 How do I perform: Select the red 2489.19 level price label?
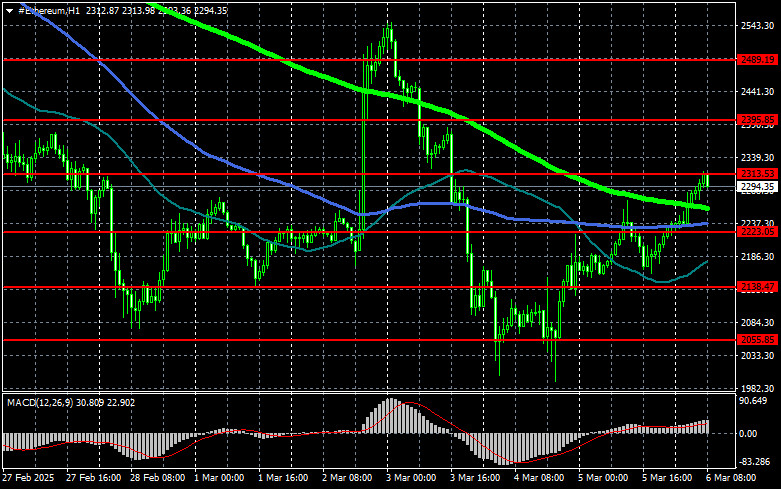(x=757, y=60)
